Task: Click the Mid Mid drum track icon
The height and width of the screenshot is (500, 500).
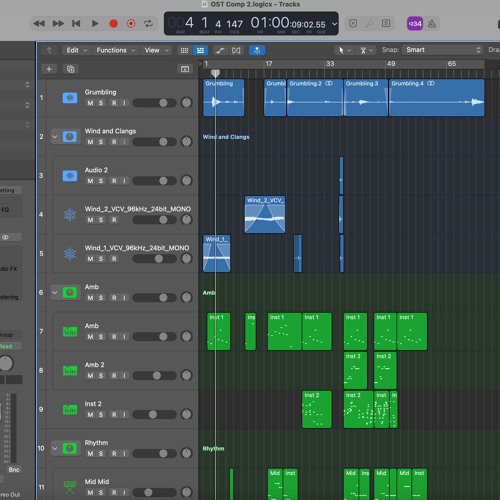Action: pos(70,487)
